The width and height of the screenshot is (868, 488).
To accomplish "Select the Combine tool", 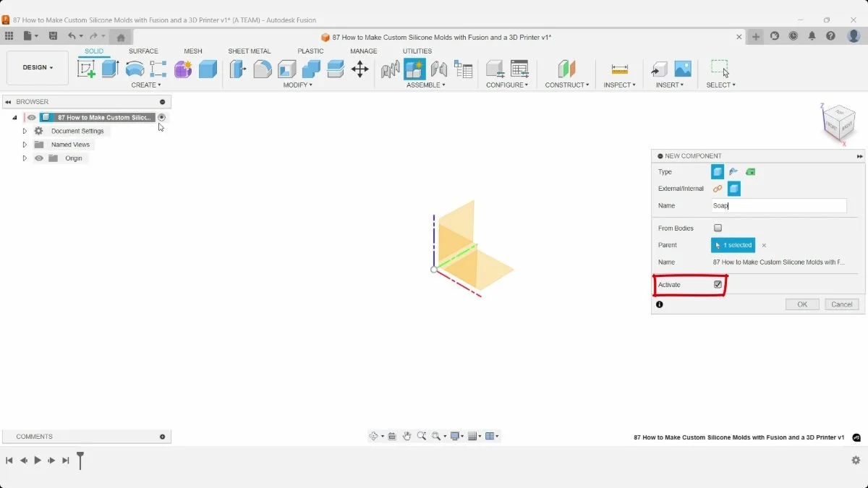I will 311,69.
